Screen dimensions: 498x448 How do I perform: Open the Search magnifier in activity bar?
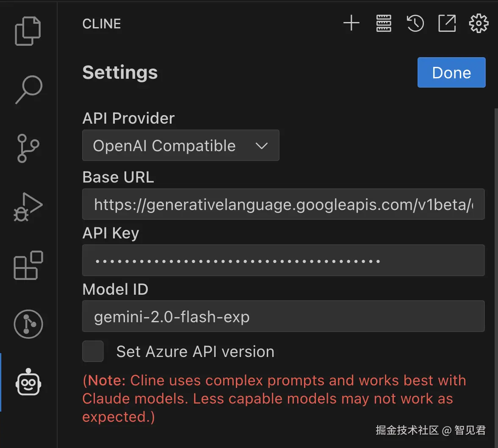click(x=28, y=89)
